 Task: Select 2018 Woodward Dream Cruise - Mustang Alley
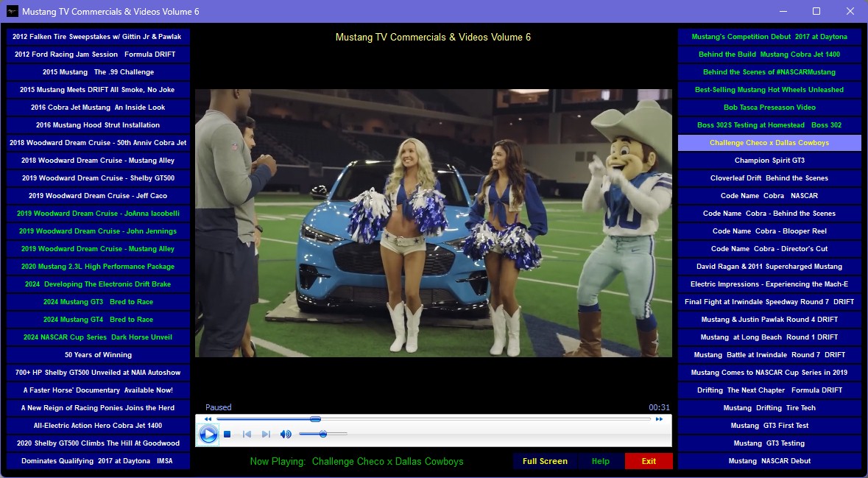click(x=98, y=161)
